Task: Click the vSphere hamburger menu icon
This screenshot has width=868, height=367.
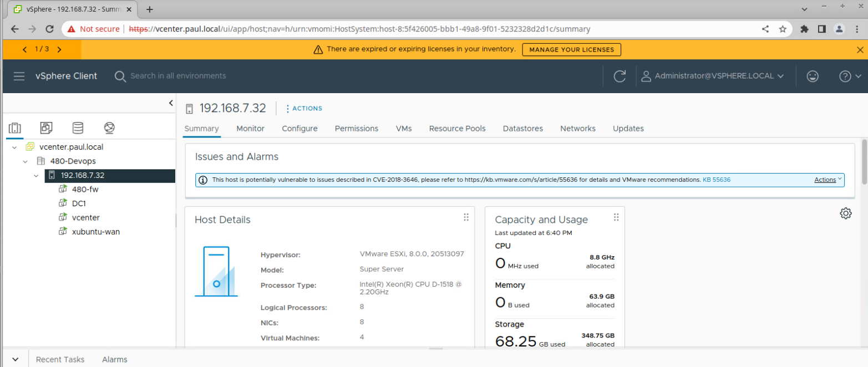Action: (x=19, y=77)
